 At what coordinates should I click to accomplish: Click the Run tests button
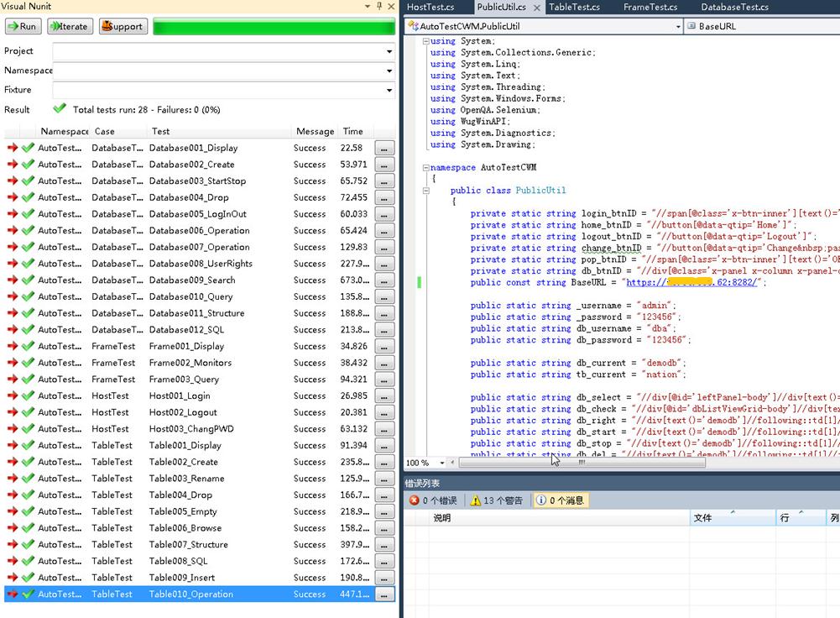[x=23, y=26]
